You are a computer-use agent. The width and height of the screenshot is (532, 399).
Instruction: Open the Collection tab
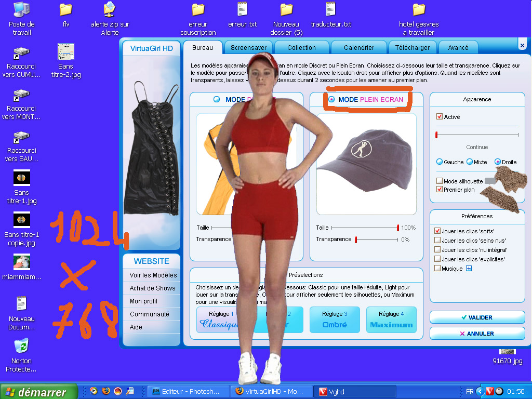click(301, 47)
